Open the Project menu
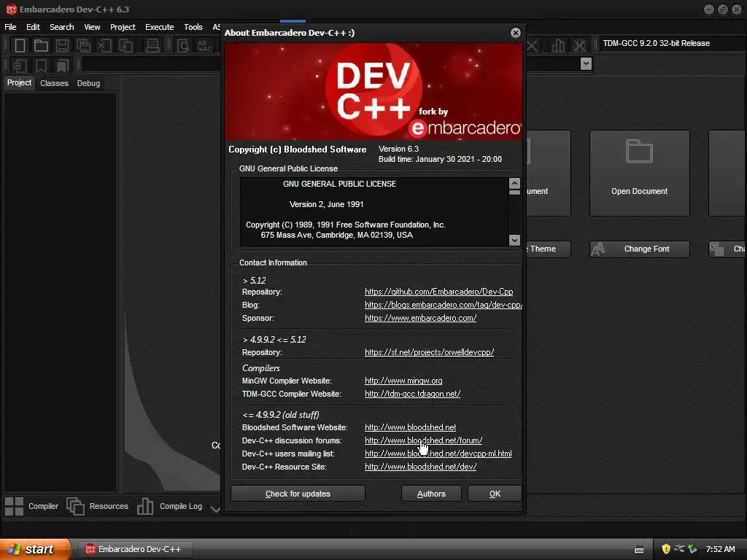Viewport: 747px width, 560px height. pyautogui.click(x=123, y=27)
